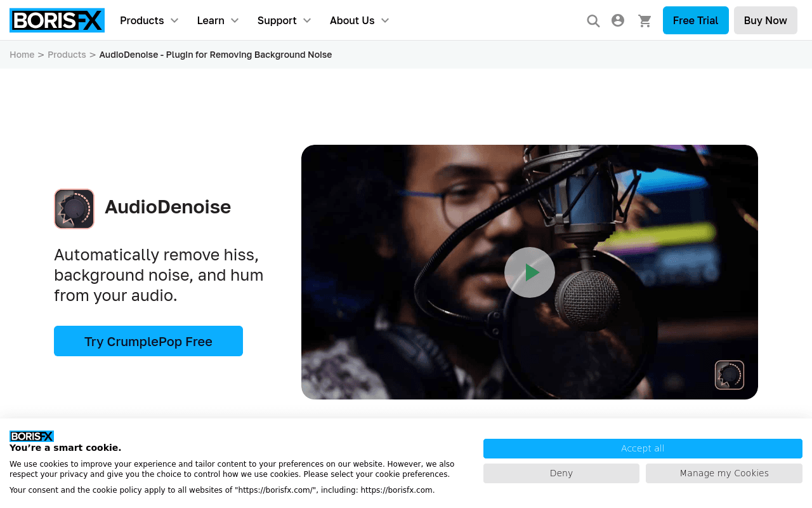Click the AudioDenoise breadcrumb text
The image size is (812, 508).
click(x=216, y=55)
